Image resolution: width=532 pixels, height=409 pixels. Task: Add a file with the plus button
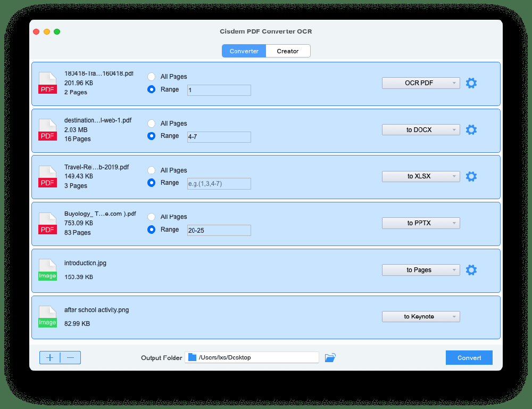[50, 358]
